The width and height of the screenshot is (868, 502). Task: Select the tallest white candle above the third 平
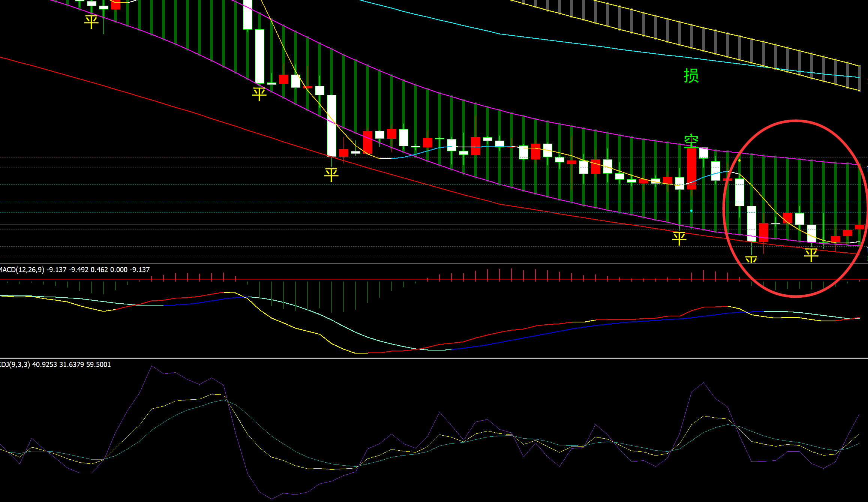click(x=331, y=126)
